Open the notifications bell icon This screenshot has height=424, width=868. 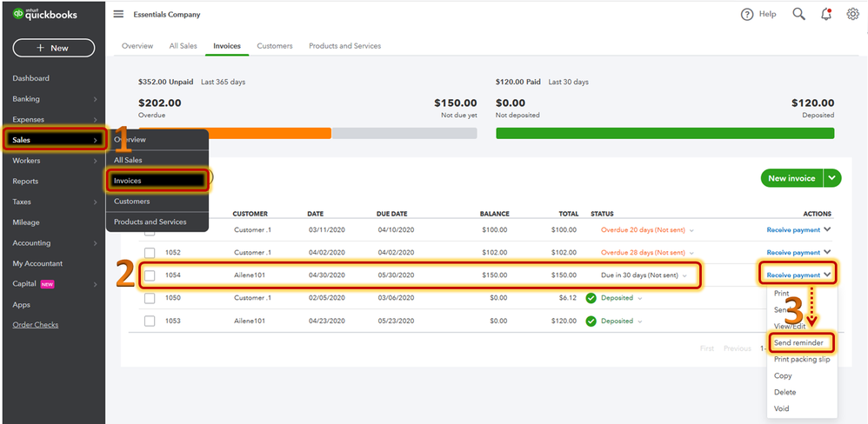click(826, 15)
